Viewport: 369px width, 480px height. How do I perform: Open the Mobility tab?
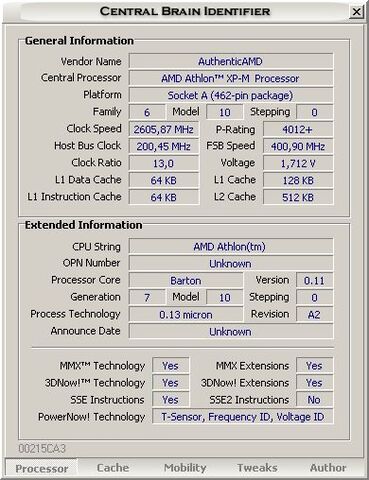point(185,468)
